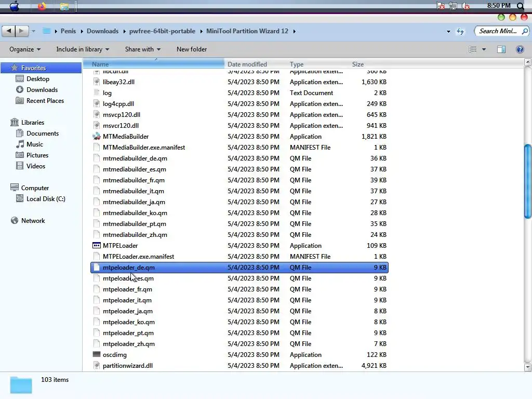Screen dimensions: 532x399
Task: Open Local Disk (C:)
Action: click(x=46, y=199)
